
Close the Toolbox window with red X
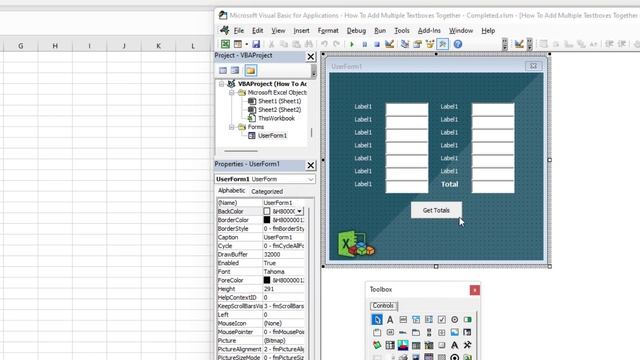[x=474, y=290]
